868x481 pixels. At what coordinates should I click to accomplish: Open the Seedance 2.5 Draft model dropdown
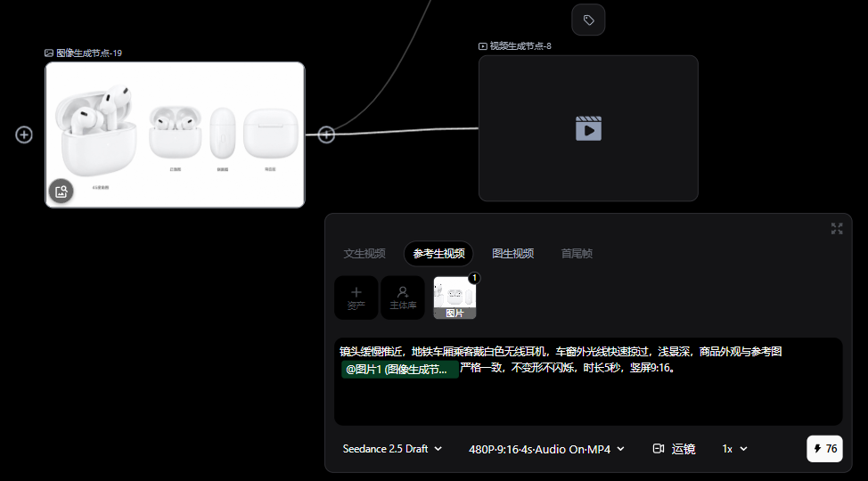[x=392, y=449]
